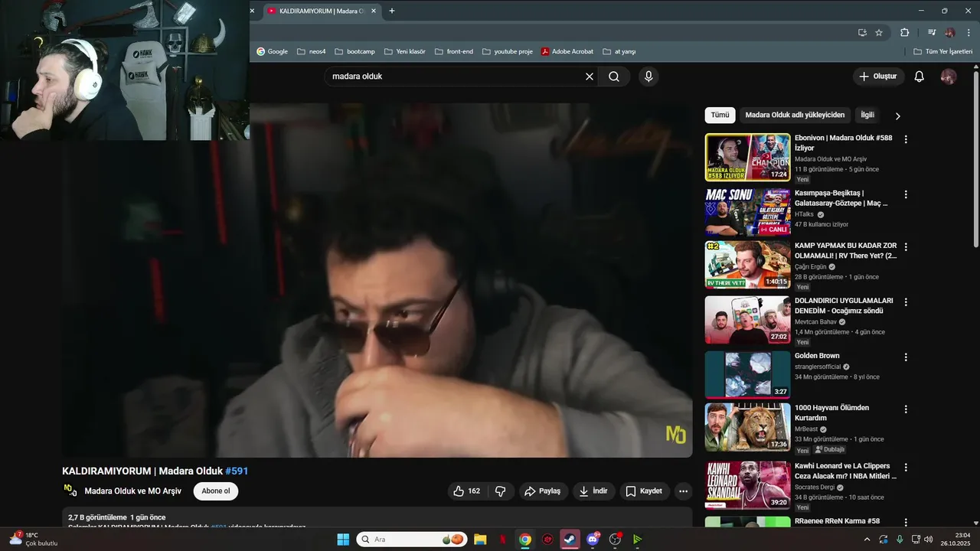This screenshot has width=980, height=551.
Task: Like the video showing 162 likes
Action: coord(467,491)
